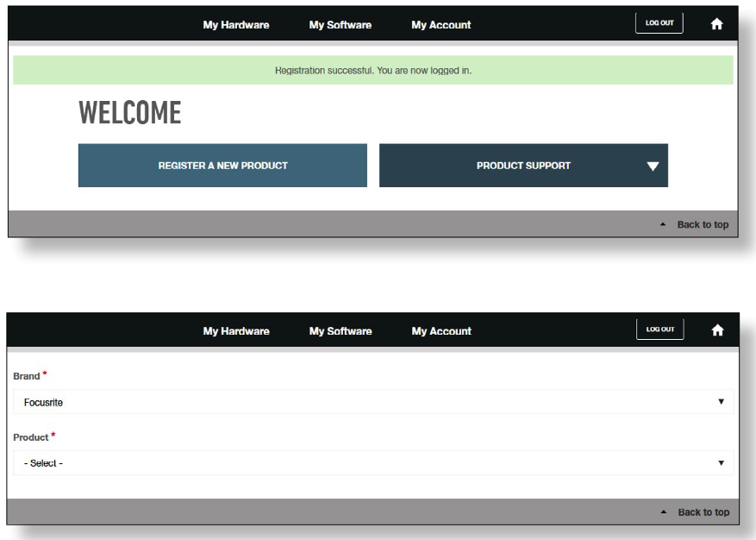
Task: Click the Product field's dropdown arrow
Action: (x=721, y=463)
